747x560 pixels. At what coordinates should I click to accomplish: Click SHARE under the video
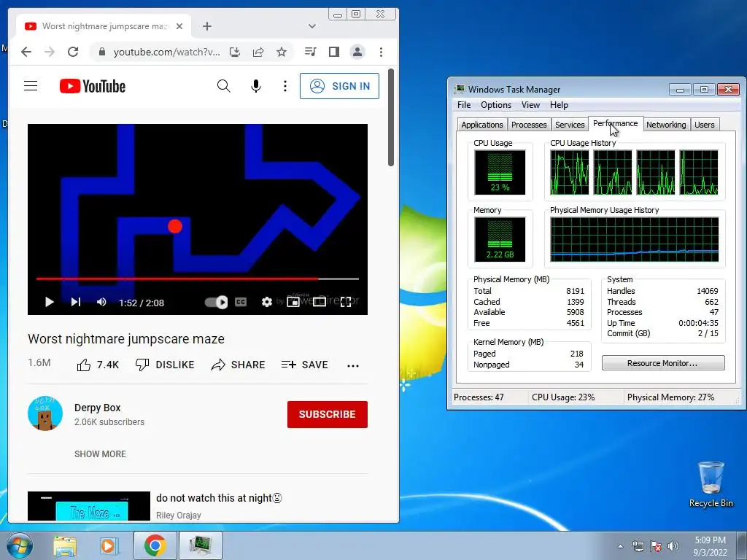click(239, 365)
